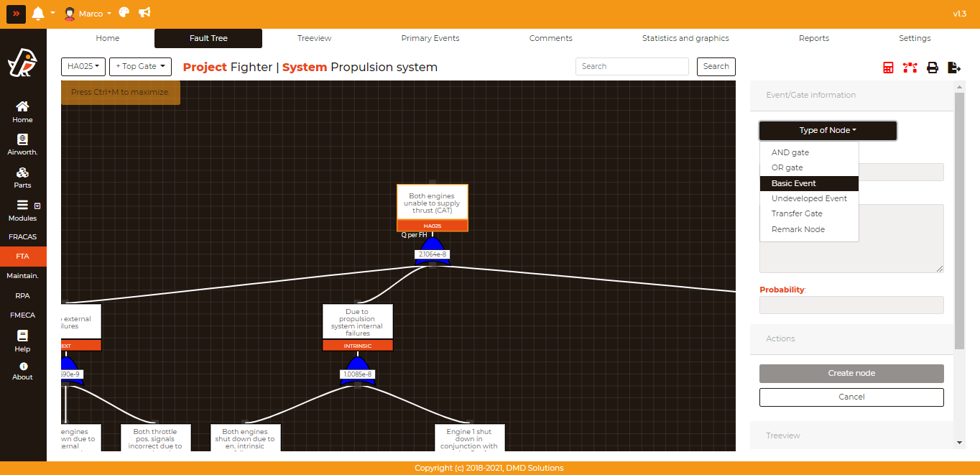Image resolution: width=980 pixels, height=475 pixels.
Task: Open the Marco user menu
Action: tap(88, 14)
